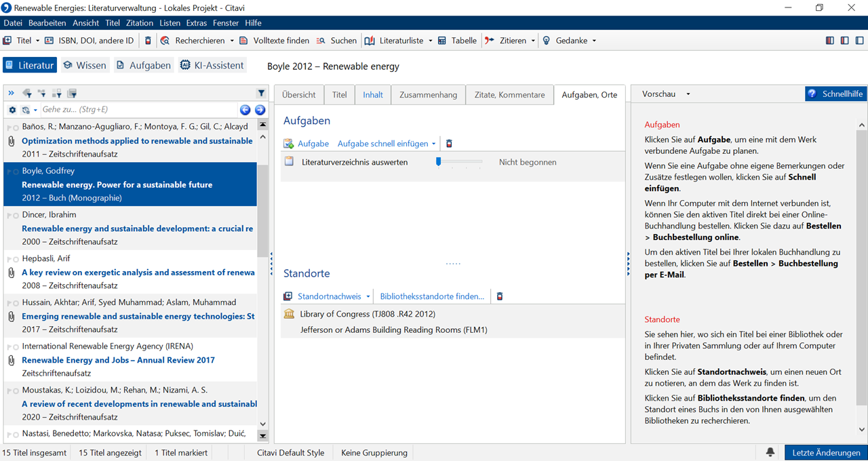
Task: Expand Aufgabe schnell einfügen dropdown arrow
Action: (434, 144)
